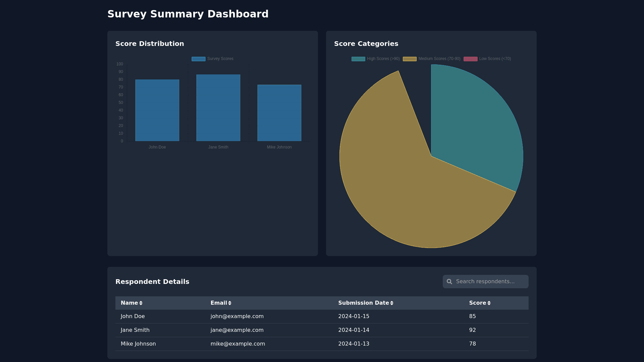Sort table by Submission Date header
Viewport: 644px width, 362px height.
click(363, 303)
